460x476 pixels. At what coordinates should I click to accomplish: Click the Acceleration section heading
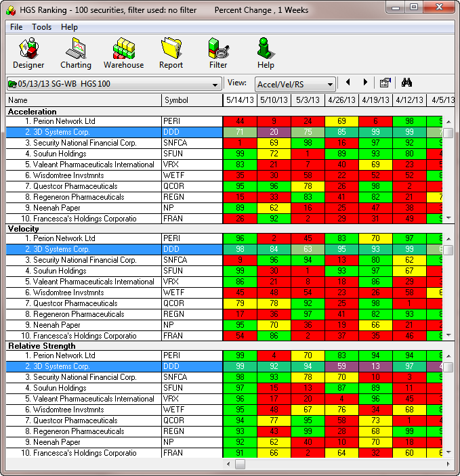tap(33, 112)
